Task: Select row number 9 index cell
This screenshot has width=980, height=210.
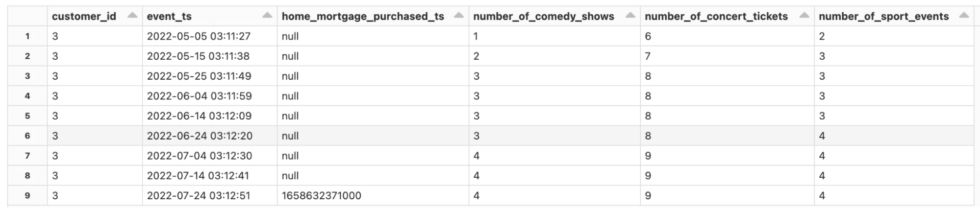Action: pos(27,195)
